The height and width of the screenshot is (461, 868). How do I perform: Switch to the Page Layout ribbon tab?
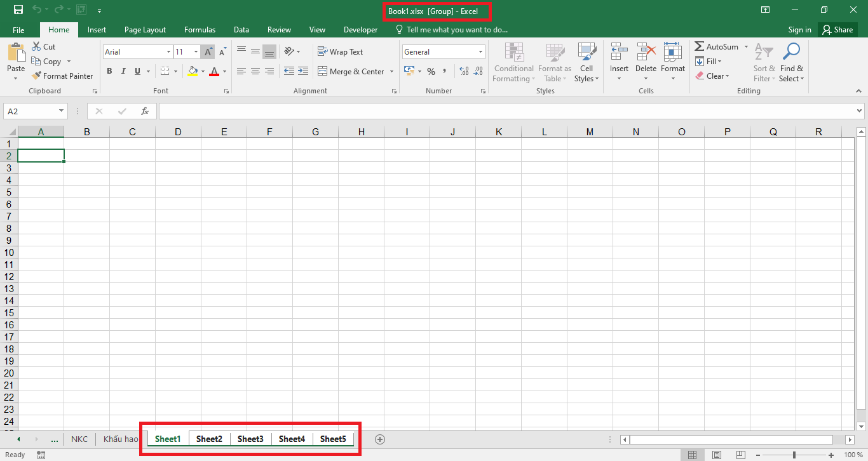(145, 30)
